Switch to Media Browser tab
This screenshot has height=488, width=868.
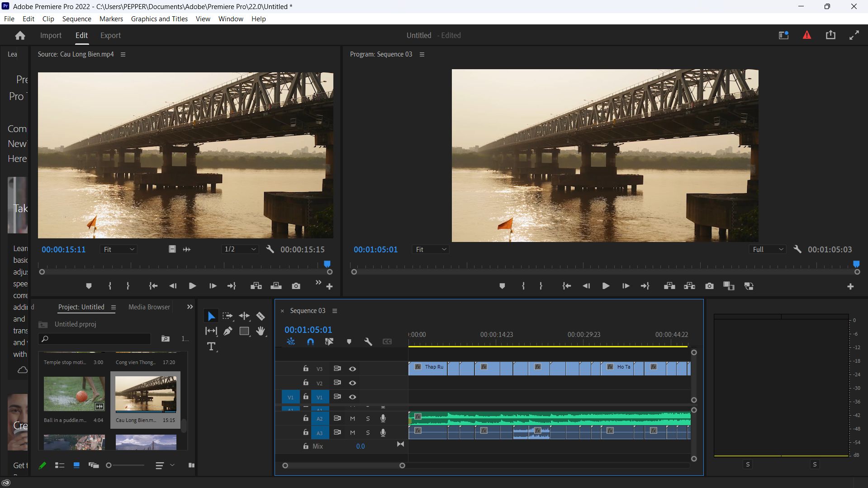coord(149,307)
